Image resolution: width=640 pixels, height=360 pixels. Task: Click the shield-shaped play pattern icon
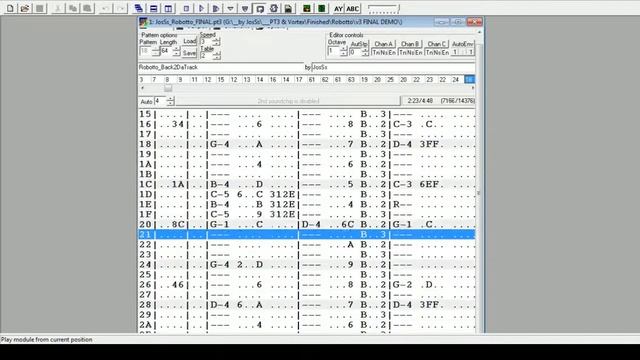tap(245, 8)
